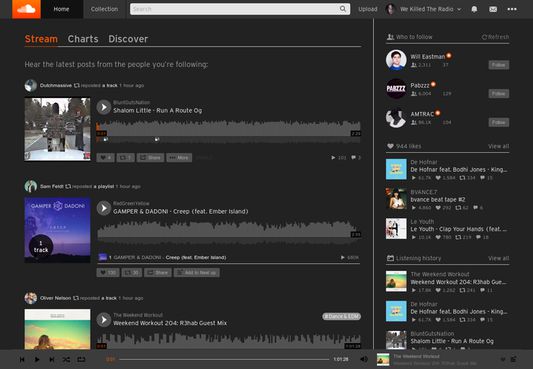Play Shalom Little - Run A Route Og
This screenshot has width=533, height=369.
(104, 107)
